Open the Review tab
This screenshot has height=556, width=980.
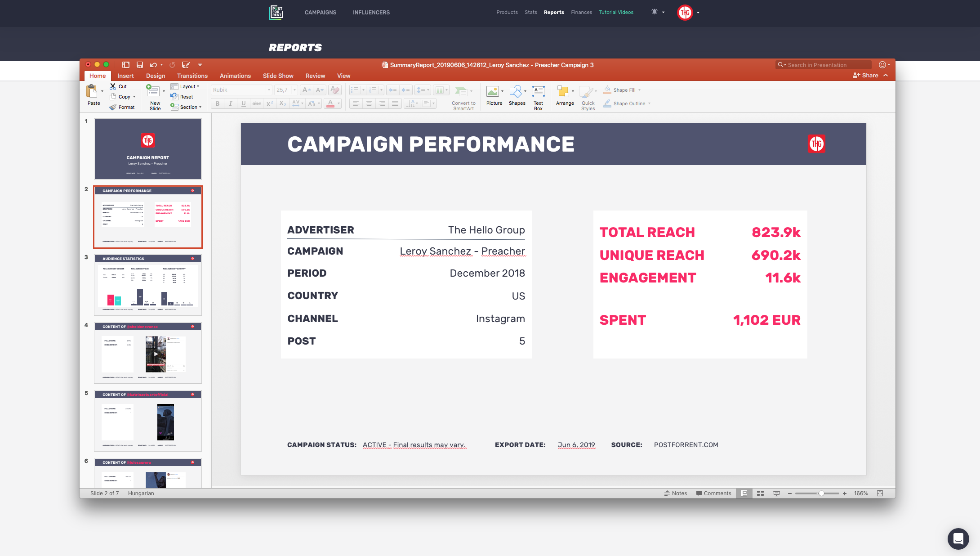point(316,76)
